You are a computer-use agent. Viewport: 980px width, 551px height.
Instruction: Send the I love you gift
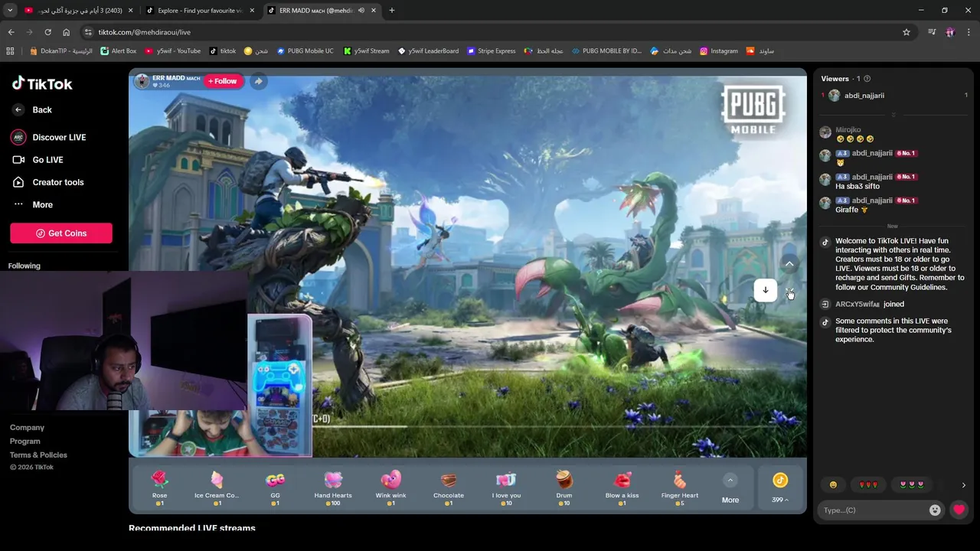click(506, 487)
